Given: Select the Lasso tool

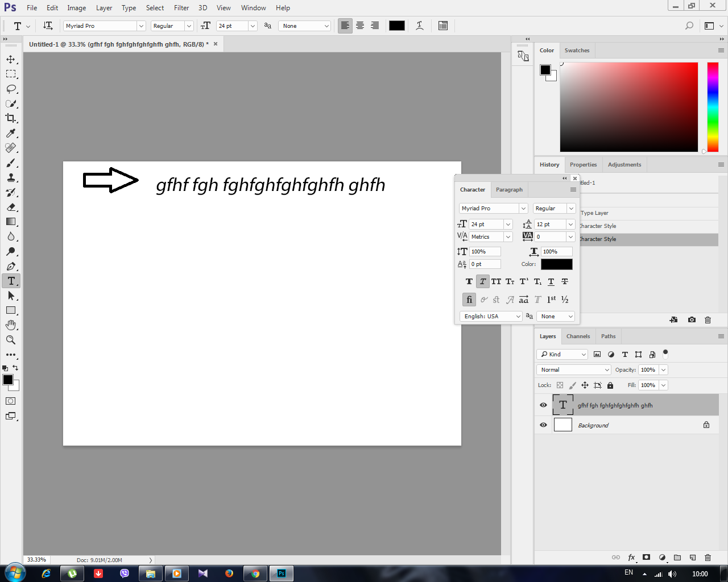Looking at the screenshot, I should click(11, 89).
